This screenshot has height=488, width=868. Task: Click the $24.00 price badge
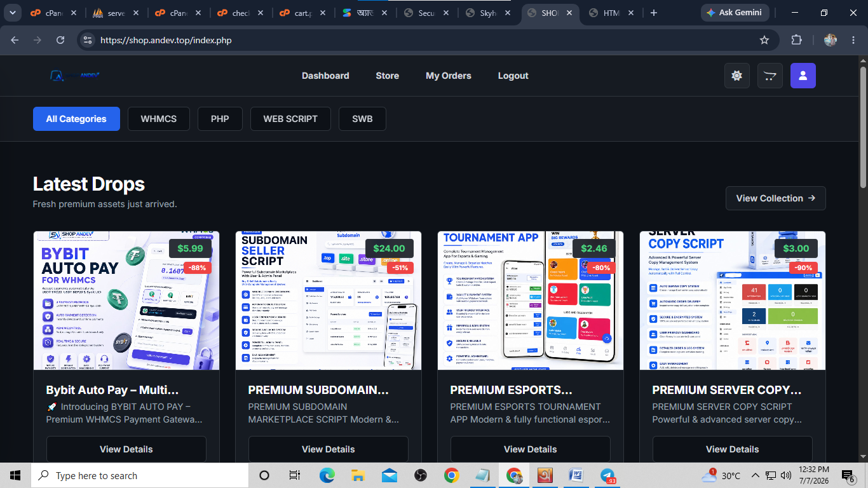tap(389, 248)
